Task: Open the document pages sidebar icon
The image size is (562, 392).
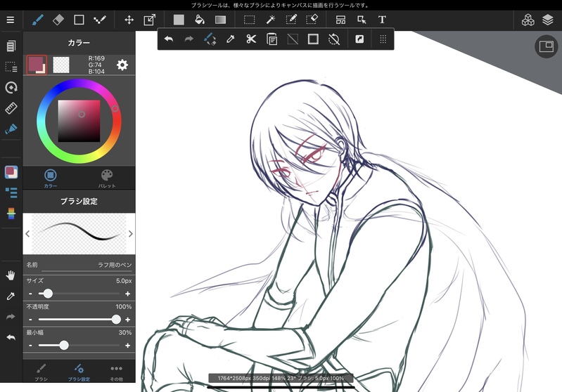Action: (x=11, y=46)
